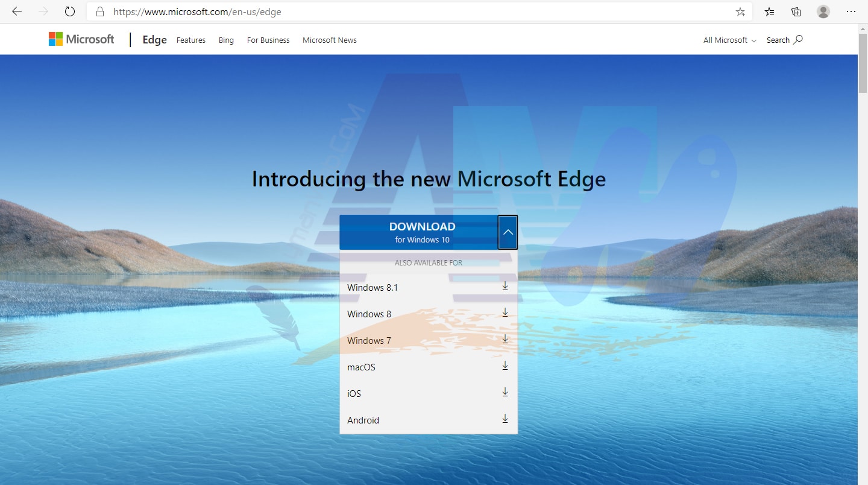Click the Microsoft logo
This screenshot has width=868, height=485.
[81, 39]
